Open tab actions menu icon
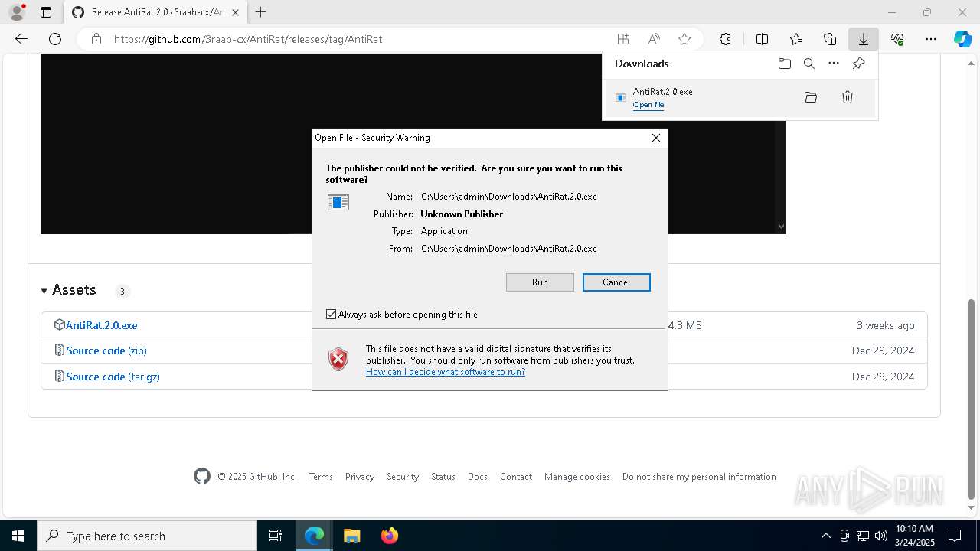Viewport: 980px width, 551px height. pos(46,12)
